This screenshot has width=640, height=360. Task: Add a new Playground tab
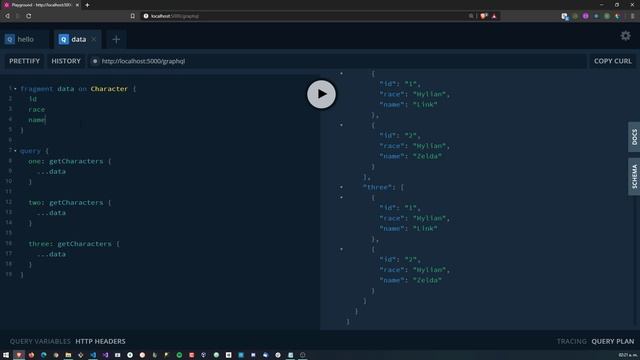116,40
